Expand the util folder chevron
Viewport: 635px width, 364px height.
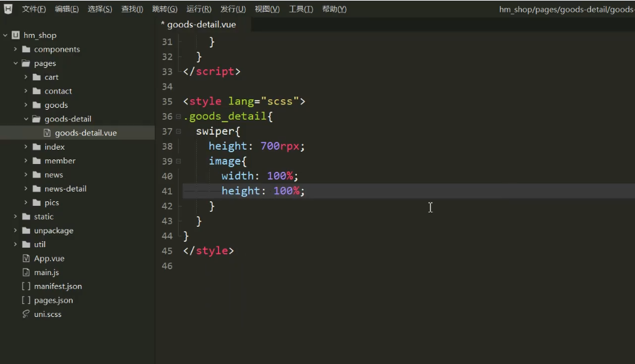[x=16, y=244]
